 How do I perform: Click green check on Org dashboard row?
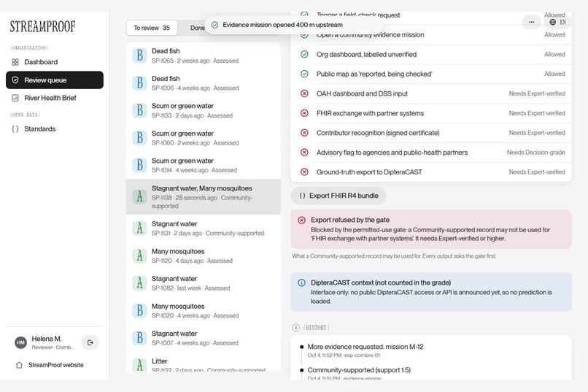tap(304, 55)
